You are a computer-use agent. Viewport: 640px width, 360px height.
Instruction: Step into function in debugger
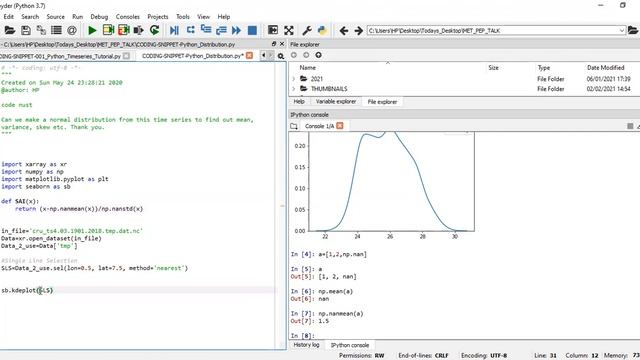point(206,30)
